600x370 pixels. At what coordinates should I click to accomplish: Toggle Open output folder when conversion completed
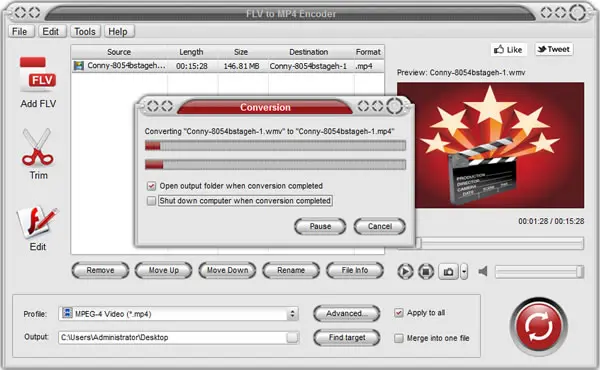click(x=152, y=186)
